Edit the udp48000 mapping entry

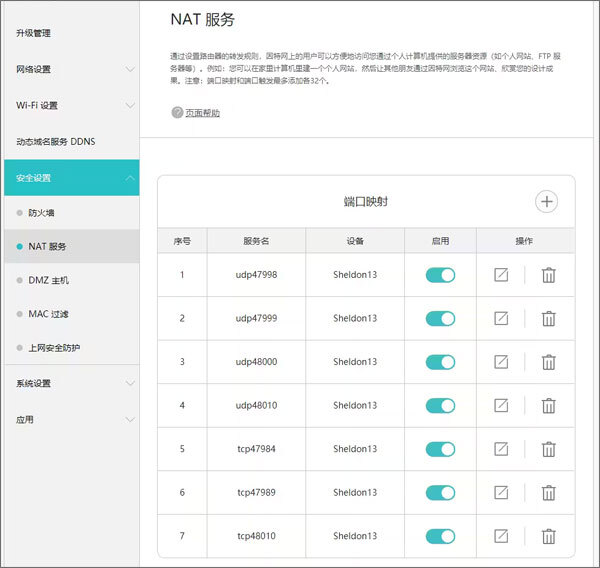(501, 362)
